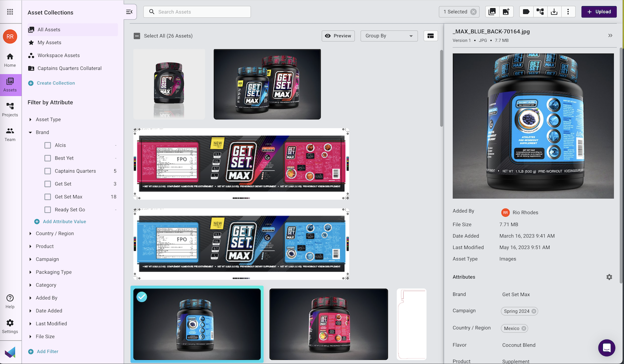Click the tag attribute icon
Viewport: 624px width, 364px height.
[x=526, y=12]
